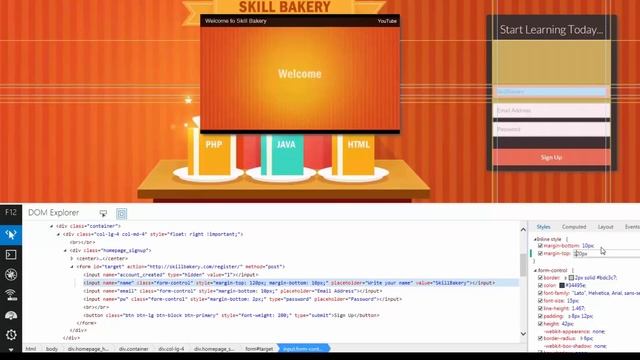Screen dimensions: 640x360
Task: Collapse the .form-control style rule
Action: coord(535,270)
